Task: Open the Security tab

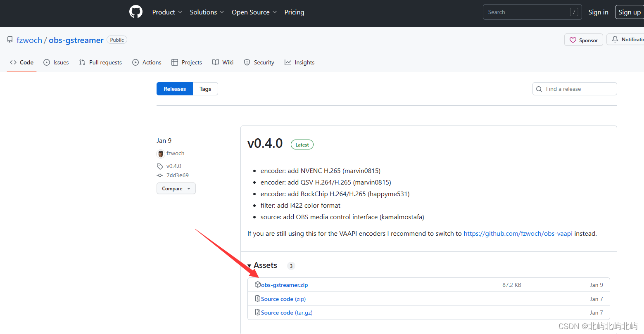Action: pyautogui.click(x=259, y=62)
